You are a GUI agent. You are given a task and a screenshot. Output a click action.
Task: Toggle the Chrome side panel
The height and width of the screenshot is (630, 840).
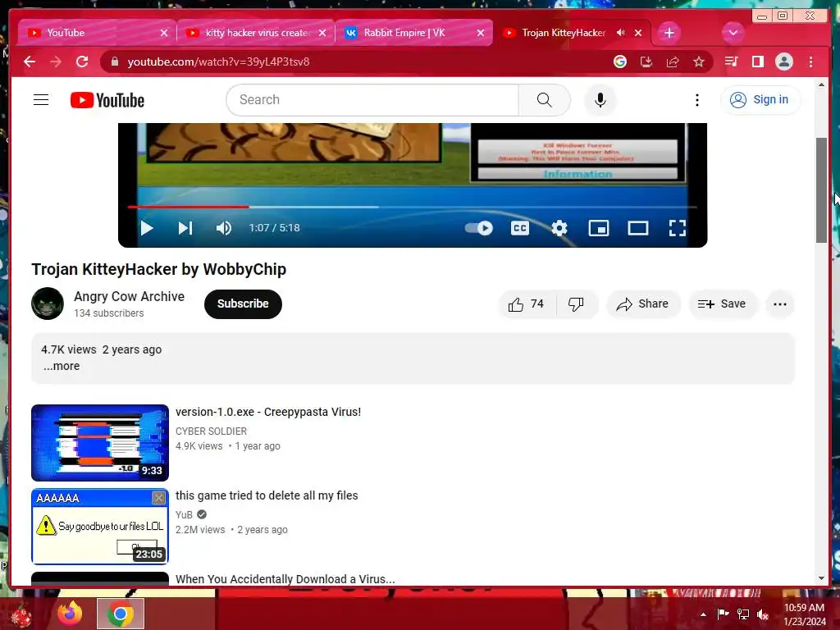tap(757, 62)
